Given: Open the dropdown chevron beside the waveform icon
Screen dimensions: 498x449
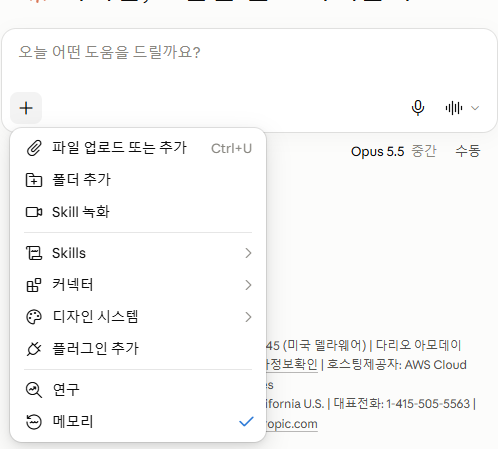Looking at the screenshot, I should tap(475, 108).
